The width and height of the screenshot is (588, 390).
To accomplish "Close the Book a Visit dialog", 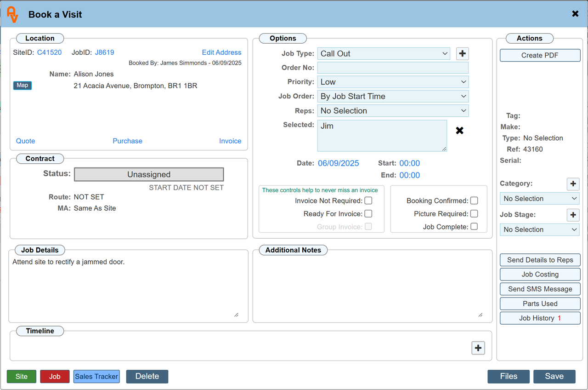I will point(575,14).
